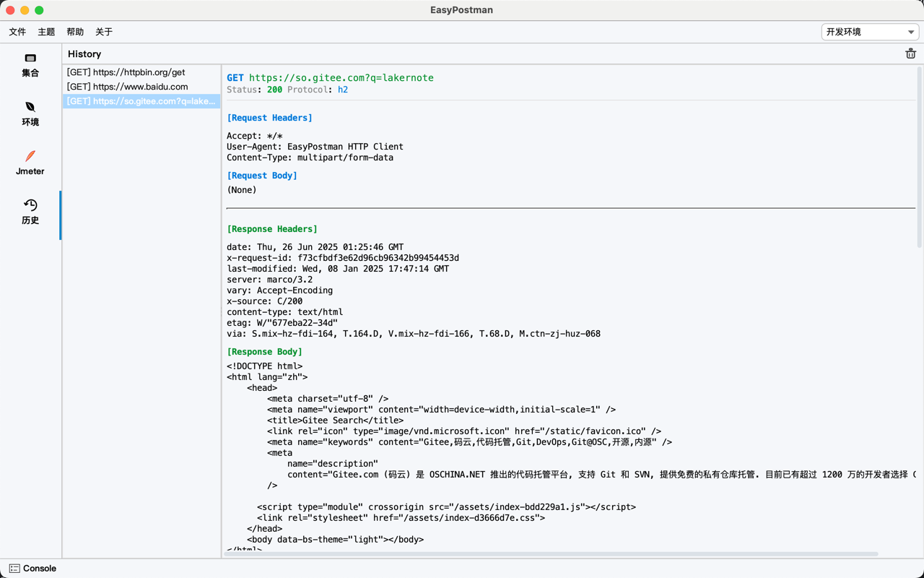This screenshot has height=578, width=924.
Task: Click the meta viewport line
Action: 441,410
